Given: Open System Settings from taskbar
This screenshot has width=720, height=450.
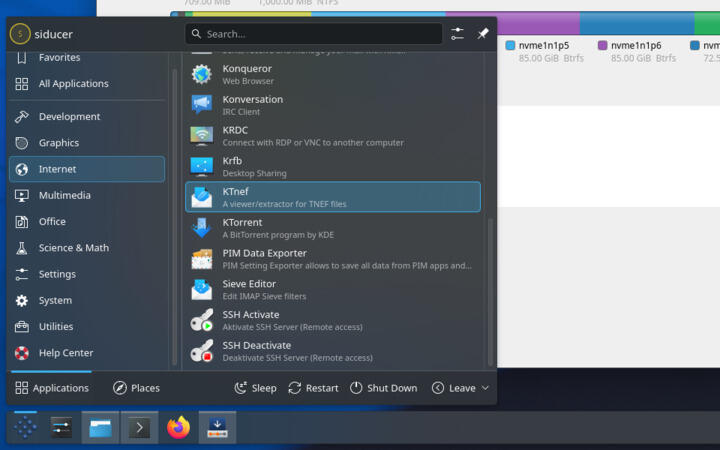Looking at the screenshot, I should [62, 428].
